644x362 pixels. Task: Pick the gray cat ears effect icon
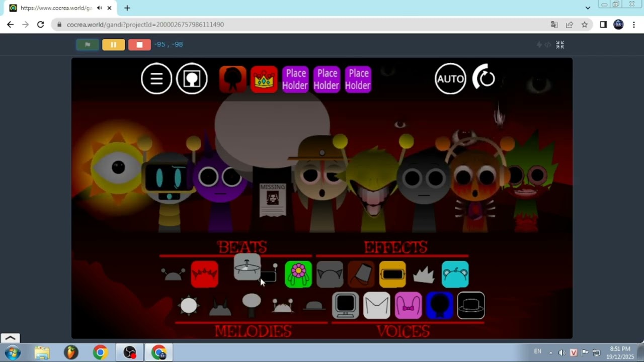330,275
